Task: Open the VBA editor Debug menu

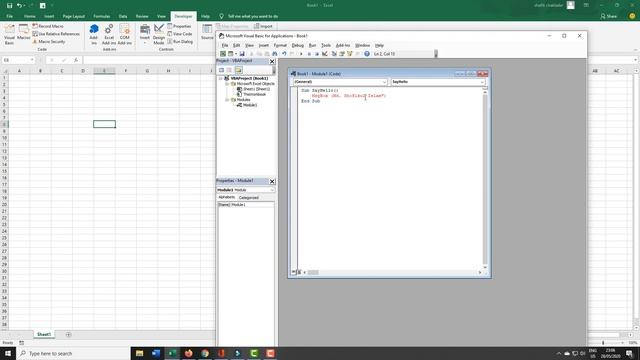Action: 298,45
